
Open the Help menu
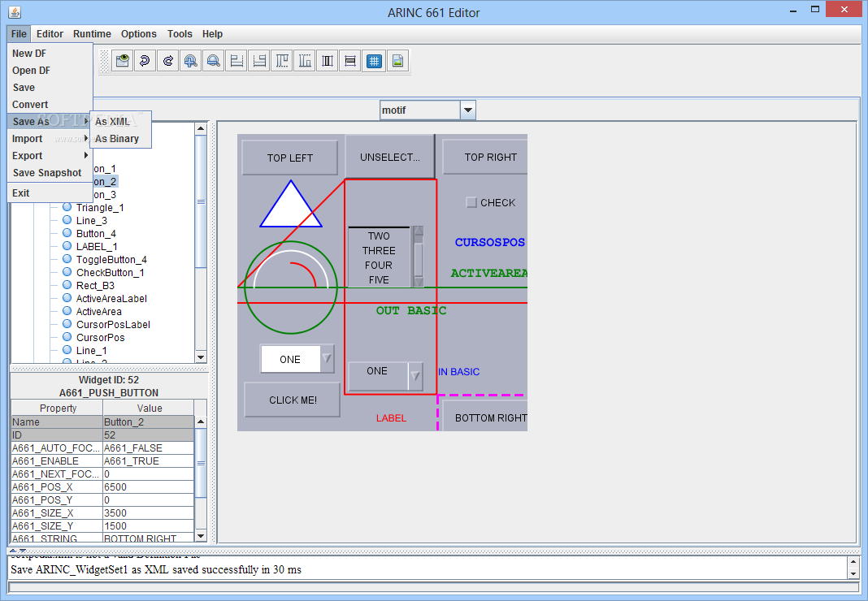212,34
